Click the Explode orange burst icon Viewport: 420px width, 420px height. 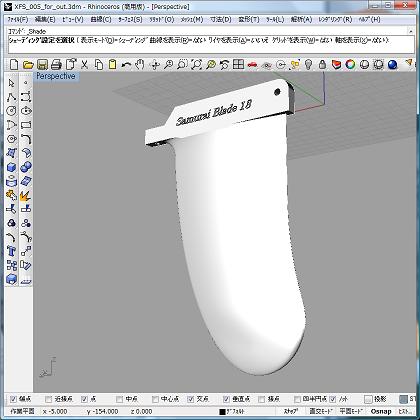(26, 195)
